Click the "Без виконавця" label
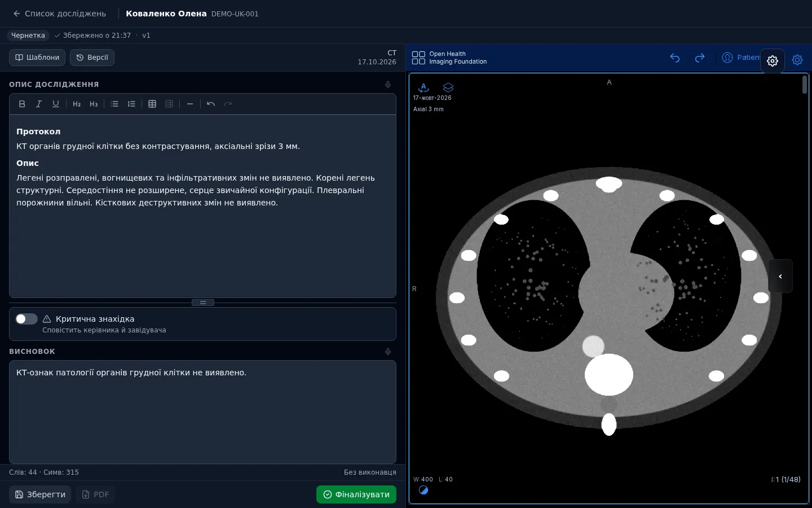Screen dimensions: 812x508 pyautogui.click(x=370, y=472)
